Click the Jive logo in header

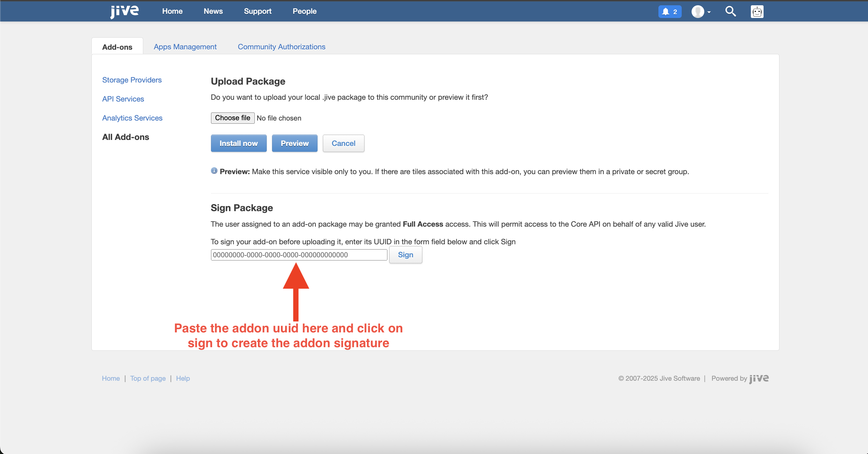point(124,11)
